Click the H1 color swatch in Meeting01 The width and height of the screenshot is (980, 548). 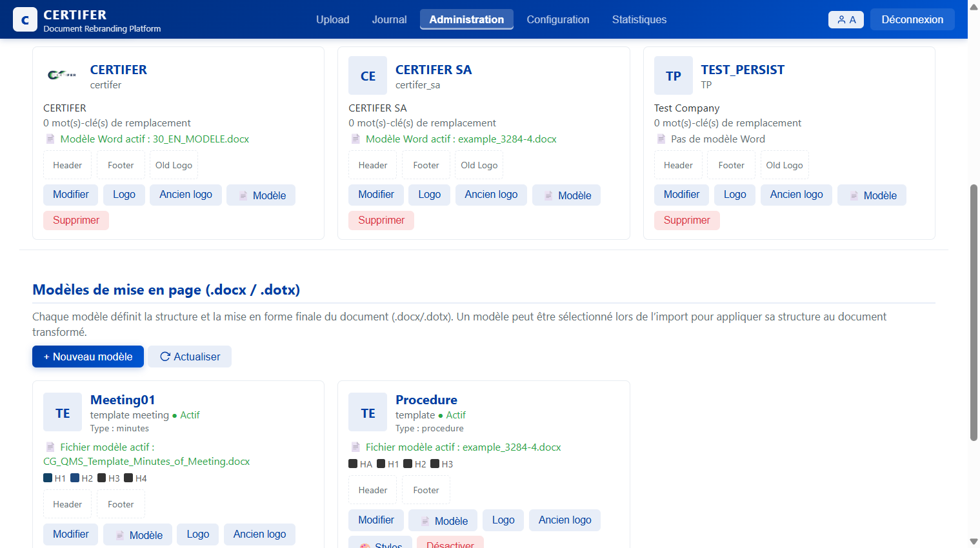(48, 478)
